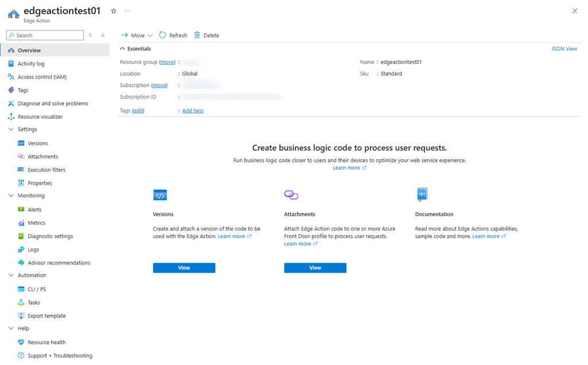Close the resource blade
The width and height of the screenshot is (588, 365).
click(x=574, y=11)
